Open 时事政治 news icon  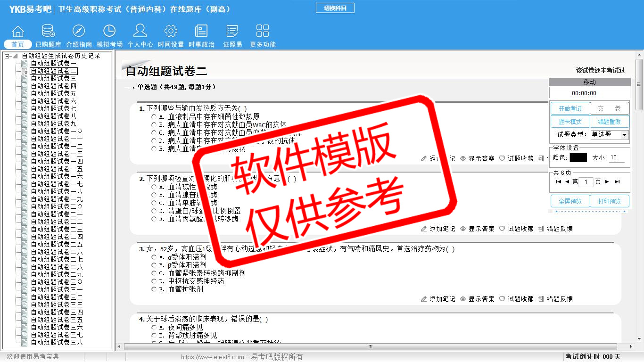201,32
